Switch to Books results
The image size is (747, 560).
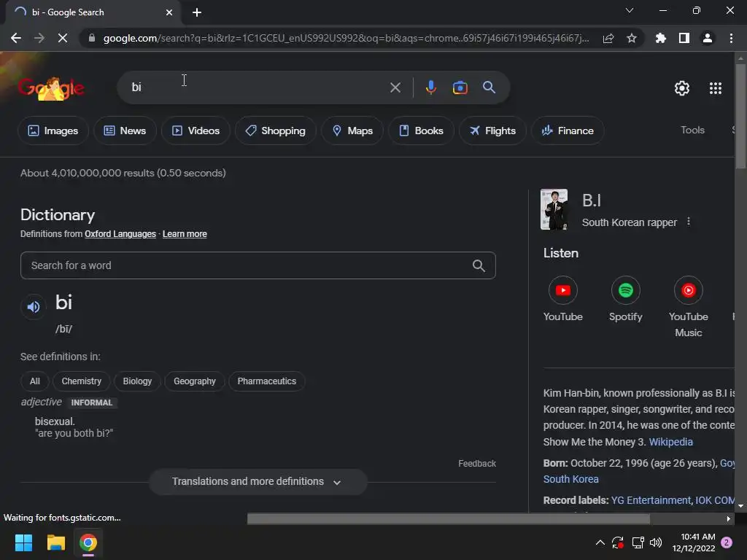(421, 131)
